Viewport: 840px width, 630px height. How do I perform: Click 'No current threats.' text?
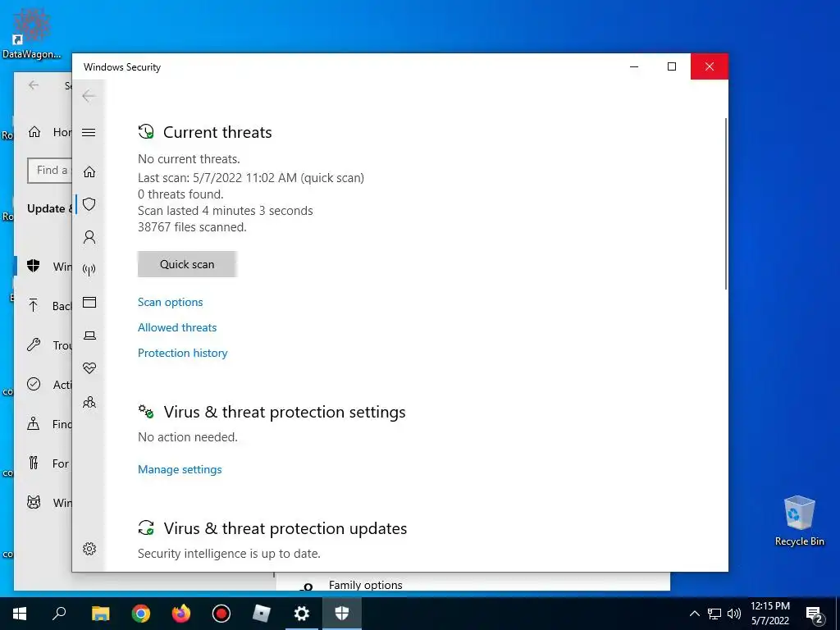click(x=189, y=159)
